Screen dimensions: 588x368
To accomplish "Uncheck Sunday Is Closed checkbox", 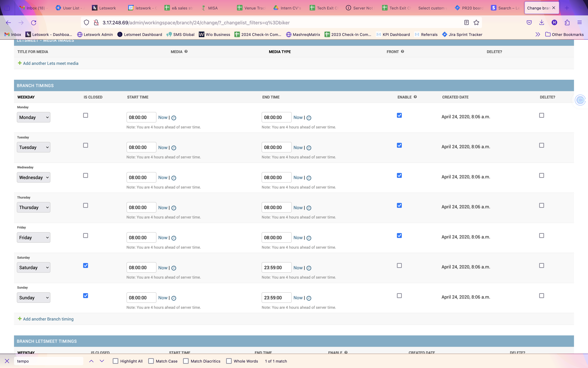I will (86, 296).
